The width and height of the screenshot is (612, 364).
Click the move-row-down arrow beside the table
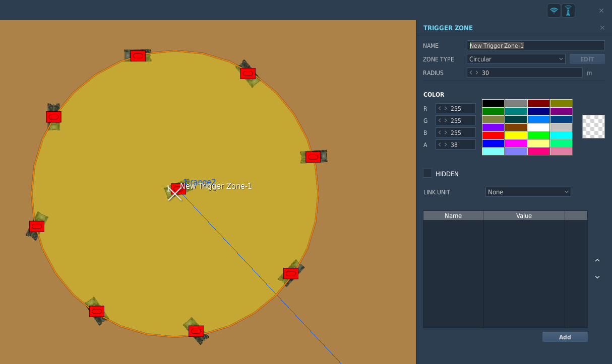pyautogui.click(x=597, y=277)
